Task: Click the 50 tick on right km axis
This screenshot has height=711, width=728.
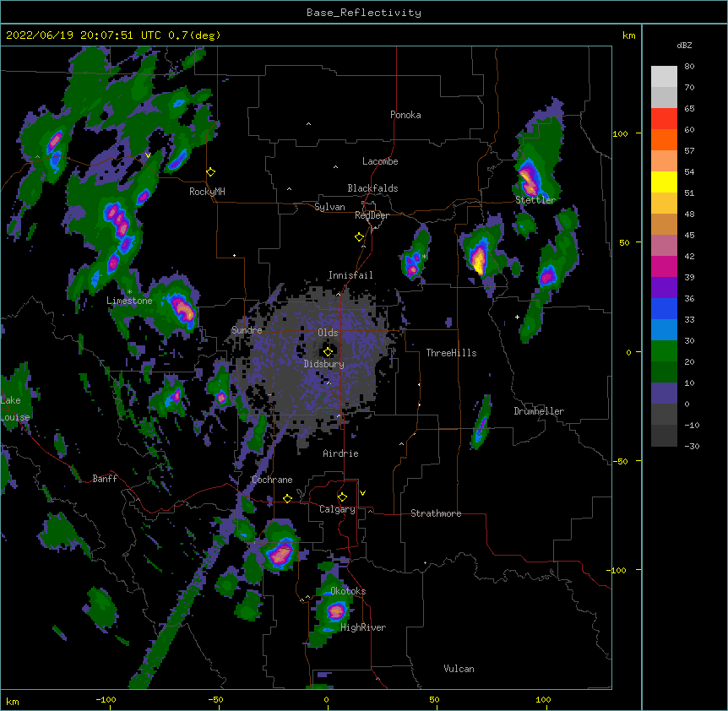Action: [624, 242]
